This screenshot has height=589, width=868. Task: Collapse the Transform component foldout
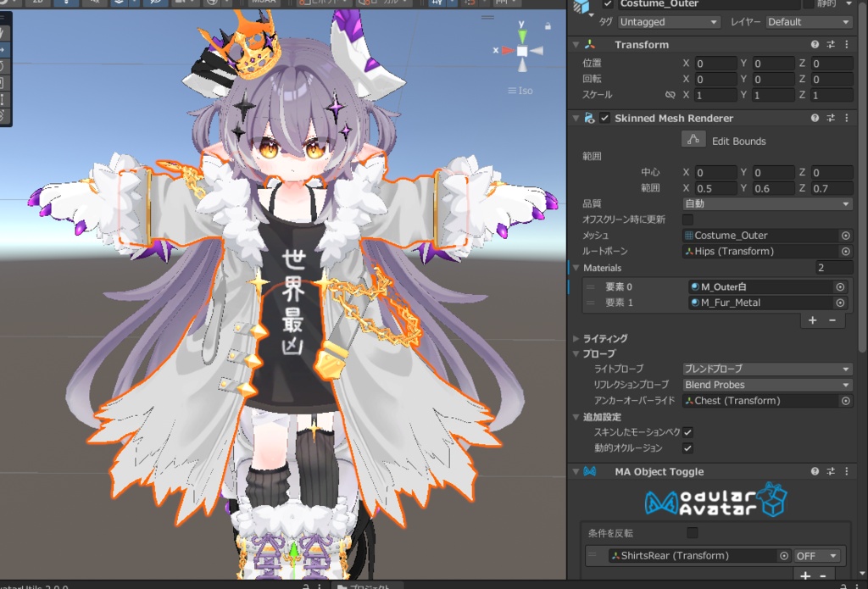576,44
